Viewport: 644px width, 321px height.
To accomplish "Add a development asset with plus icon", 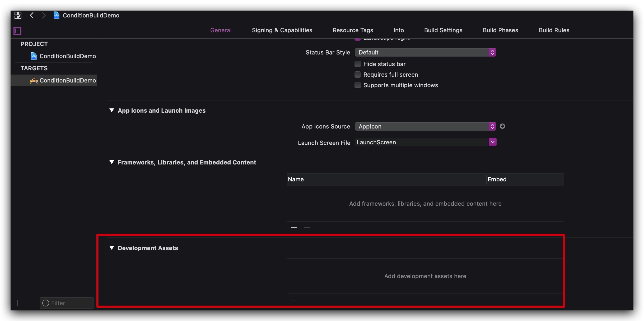I will point(294,300).
